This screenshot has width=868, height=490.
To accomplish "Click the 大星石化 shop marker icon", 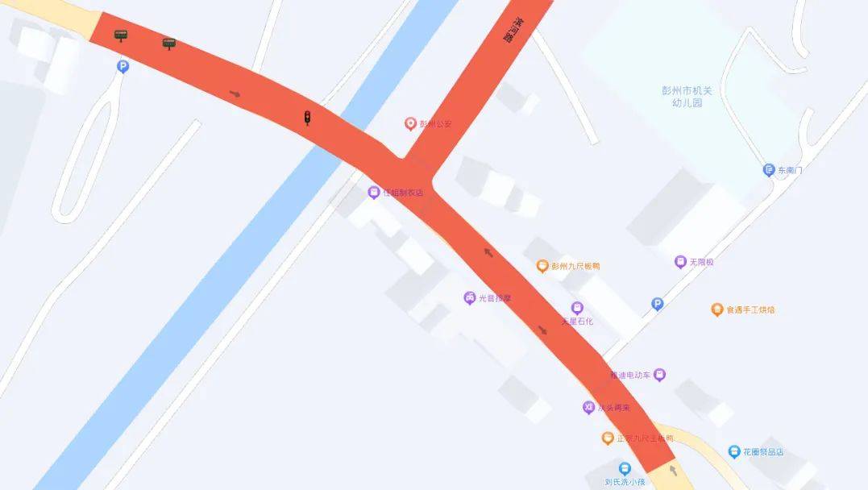I will pos(577,308).
